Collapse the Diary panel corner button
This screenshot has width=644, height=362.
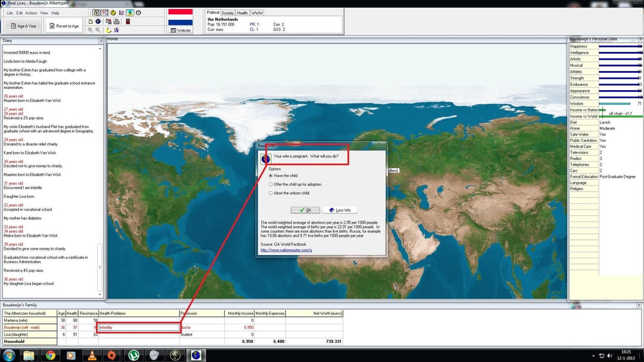(x=101, y=41)
